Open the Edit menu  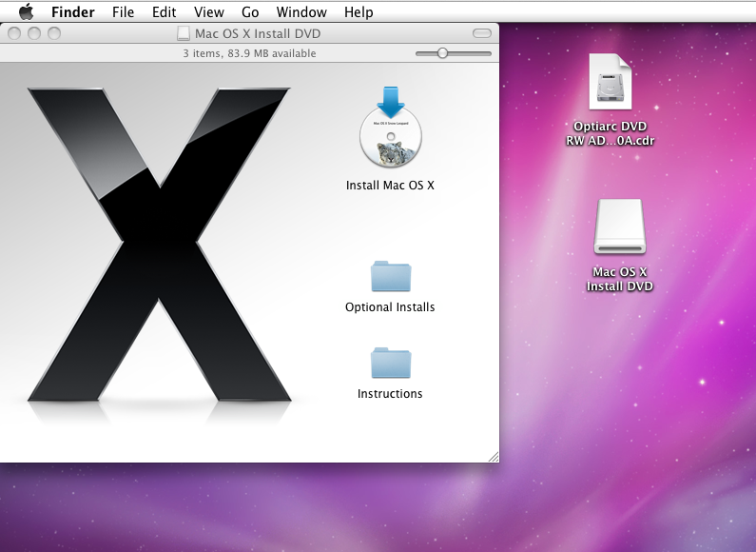(164, 12)
